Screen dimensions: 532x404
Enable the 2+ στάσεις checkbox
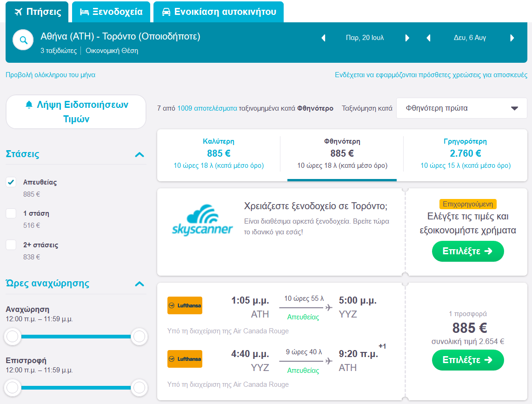(x=11, y=245)
